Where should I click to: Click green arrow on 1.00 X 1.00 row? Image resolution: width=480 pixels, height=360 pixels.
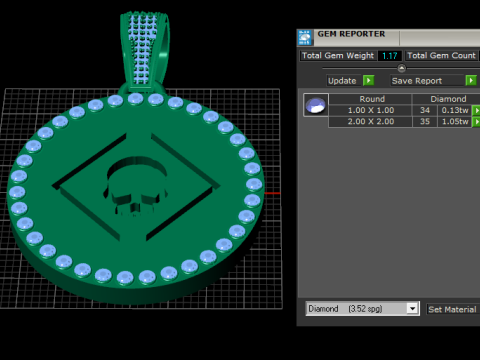click(x=476, y=110)
